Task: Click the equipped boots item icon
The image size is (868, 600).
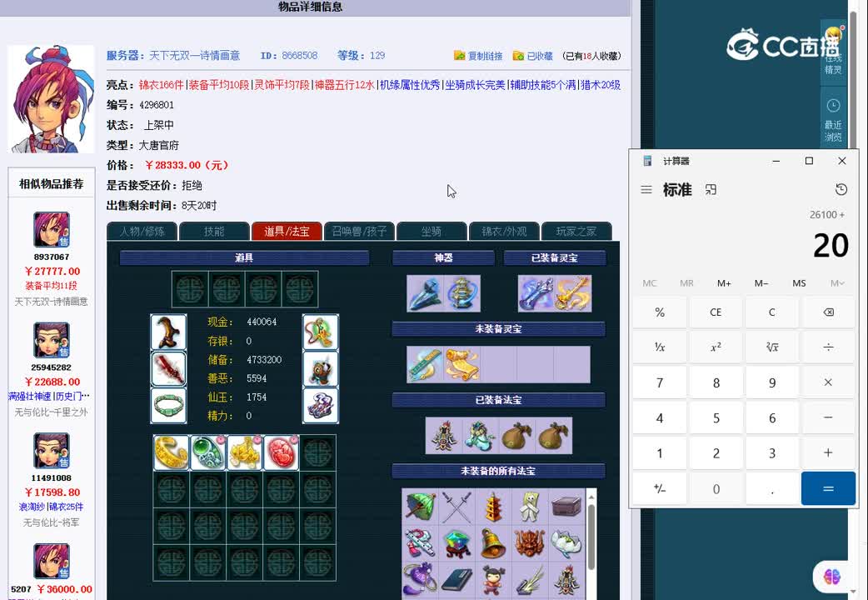Action: 168,332
